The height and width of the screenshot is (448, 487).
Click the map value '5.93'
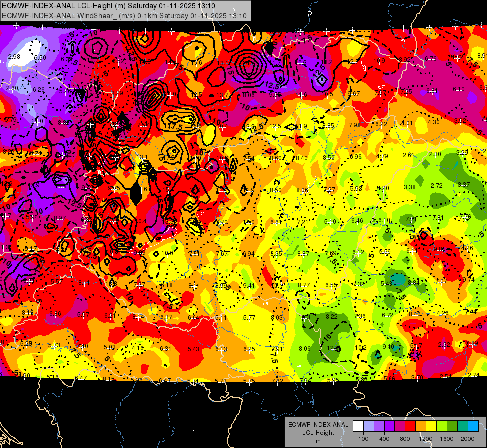pyautogui.click(x=356, y=188)
